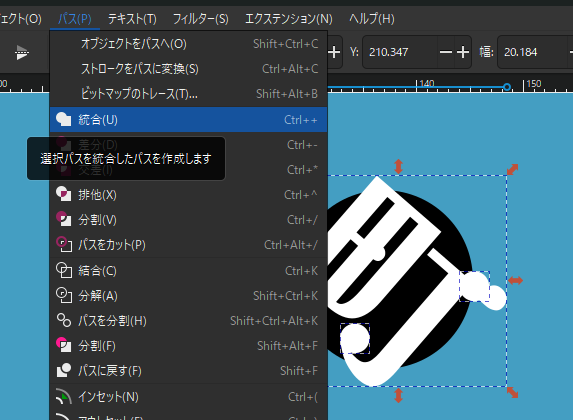This screenshot has width=573, height=420.
Task: Select 統合(U) union command
Action: 189,120
